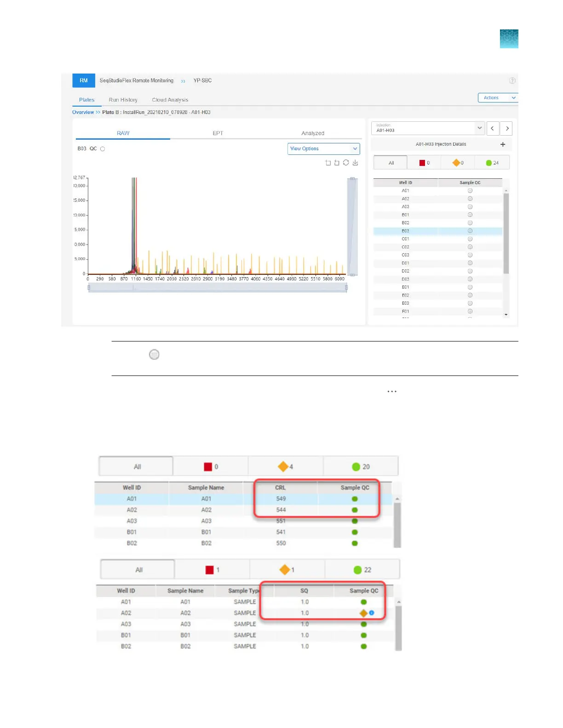Image resolution: width=563 pixels, height=728 pixels.
Task: Click the second crop-zoom icon above chart
Action: pos(337,163)
